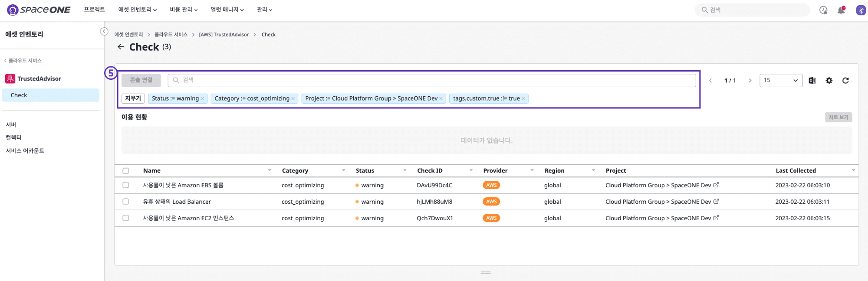Remove the Status warning filter tag

[x=202, y=99]
